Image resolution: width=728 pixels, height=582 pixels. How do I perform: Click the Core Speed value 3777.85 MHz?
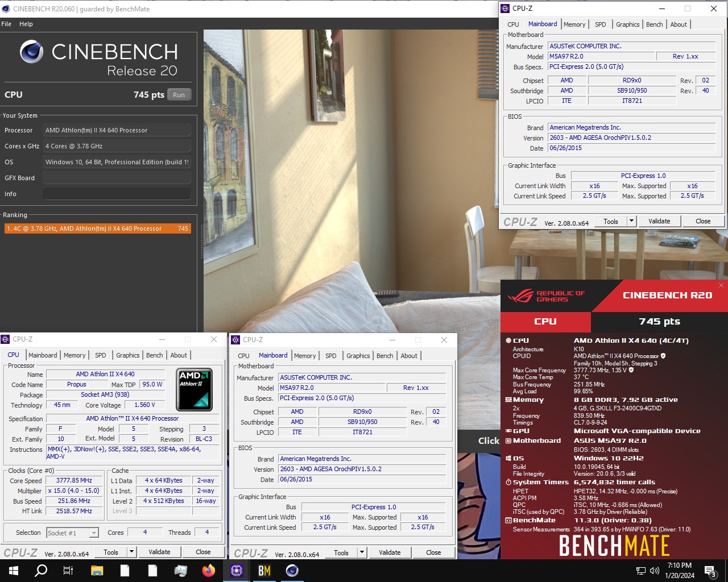74,480
